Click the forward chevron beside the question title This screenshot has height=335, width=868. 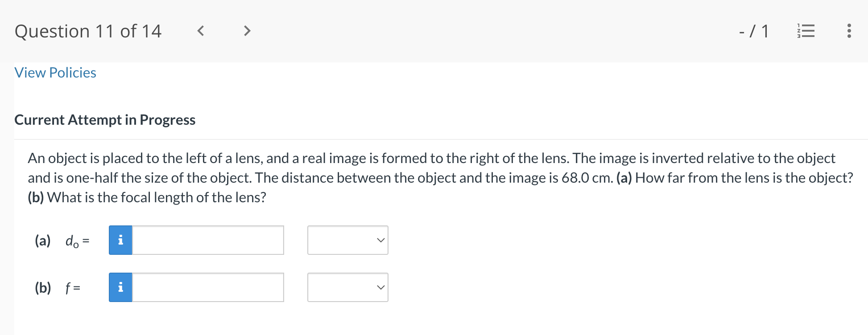[247, 31]
